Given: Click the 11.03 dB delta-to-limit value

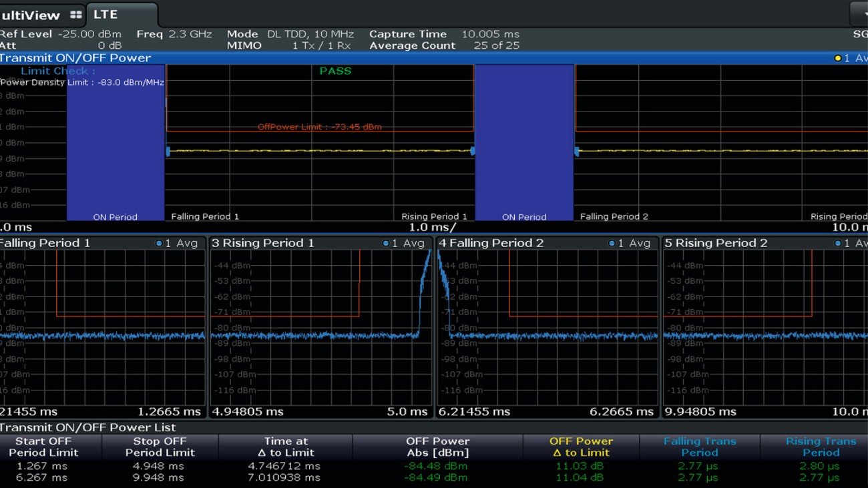Looking at the screenshot, I should pyautogui.click(x=579, y=466).
